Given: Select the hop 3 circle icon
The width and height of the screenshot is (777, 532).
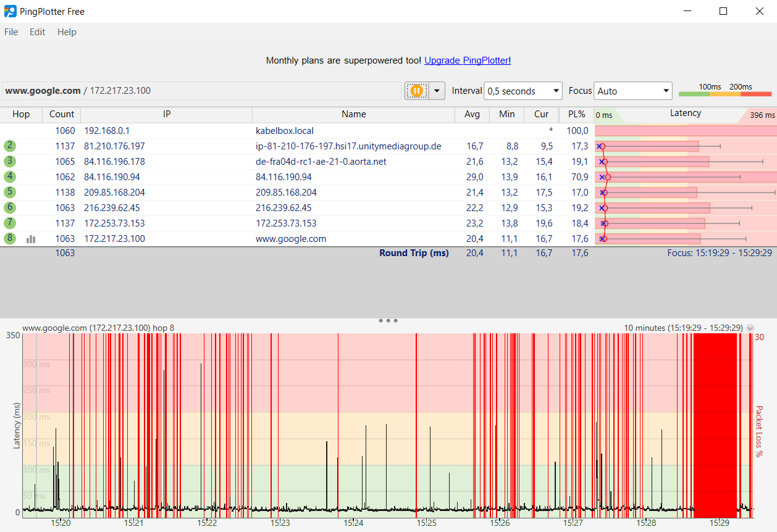Looking at the screenshot, I should [x=10, y=162].
